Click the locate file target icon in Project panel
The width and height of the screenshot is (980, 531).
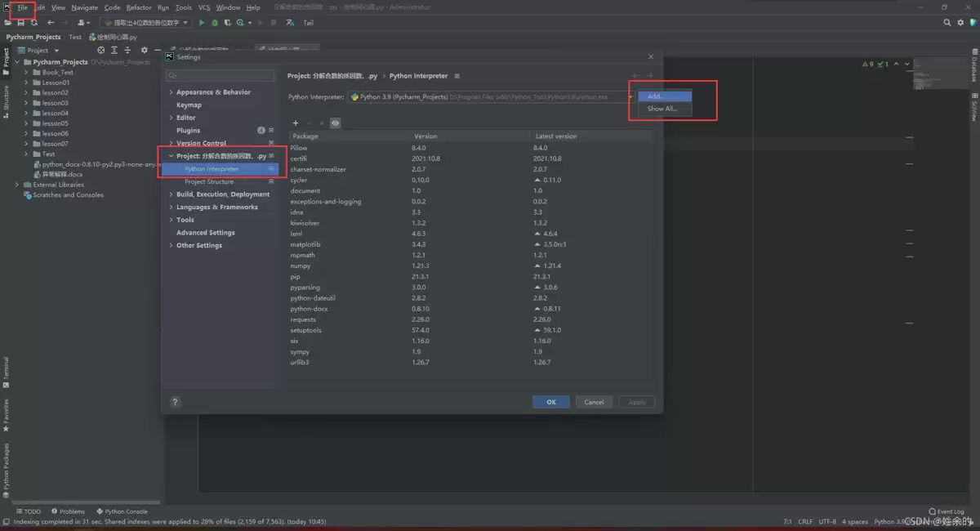101,50
